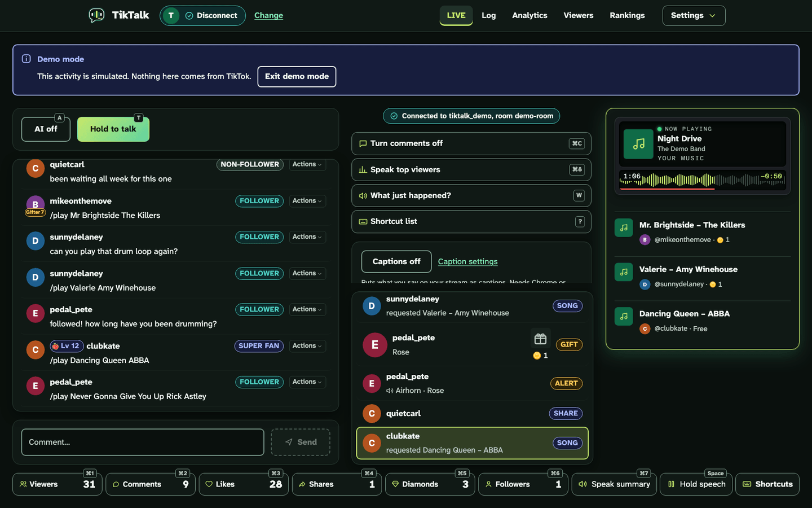The width and height of the screenshot is (812, 508).
Task: Click the pedal_pete avatar on Airhorn alert
Action: pyautogui.click(x=371, y=384)
